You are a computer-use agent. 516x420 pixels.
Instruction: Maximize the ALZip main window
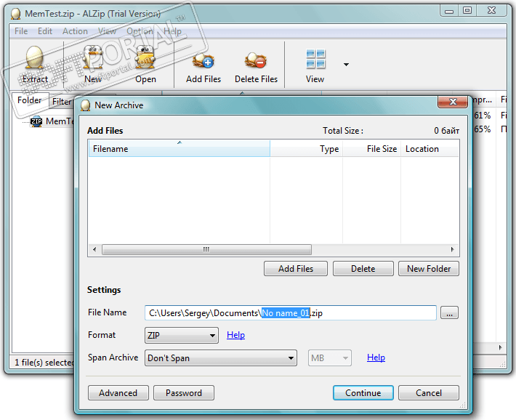click(x=467, y=10)
